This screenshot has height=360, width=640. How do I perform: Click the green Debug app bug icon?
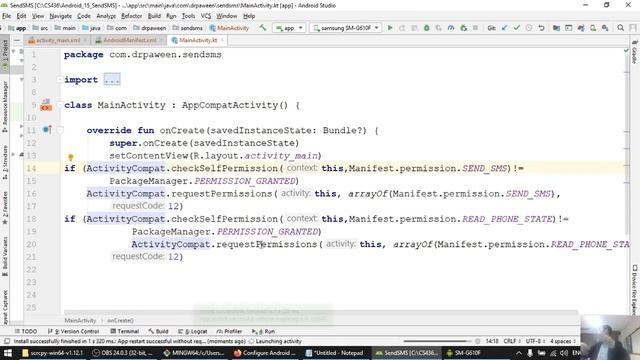tap(427, 28)
